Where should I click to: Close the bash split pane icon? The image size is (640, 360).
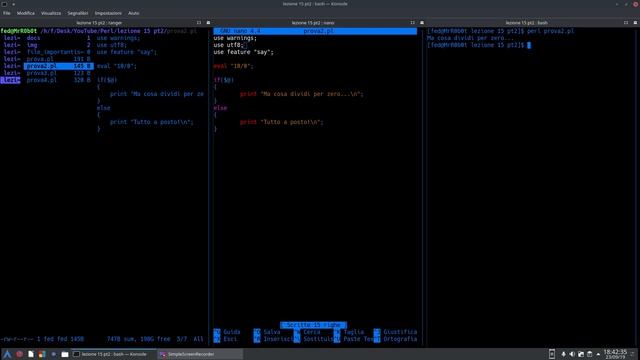(x=635, y=23)
